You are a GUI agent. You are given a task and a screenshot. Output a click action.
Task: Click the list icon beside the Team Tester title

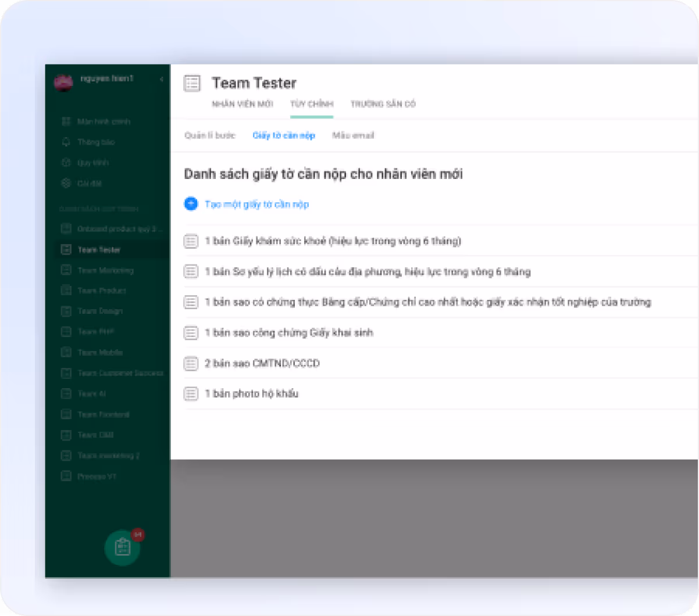click(192, 83)
